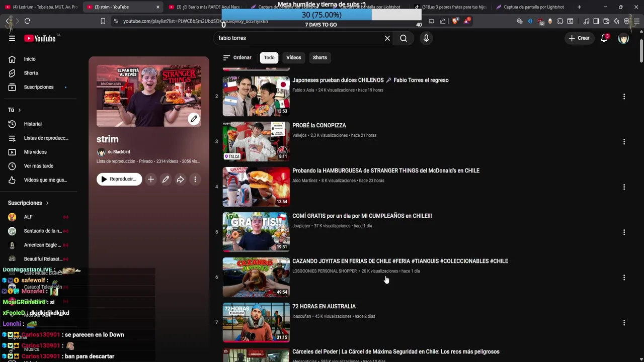Screen dimensions: 644x362
Task: Expand the Tú section
Action: pos(15,110)
